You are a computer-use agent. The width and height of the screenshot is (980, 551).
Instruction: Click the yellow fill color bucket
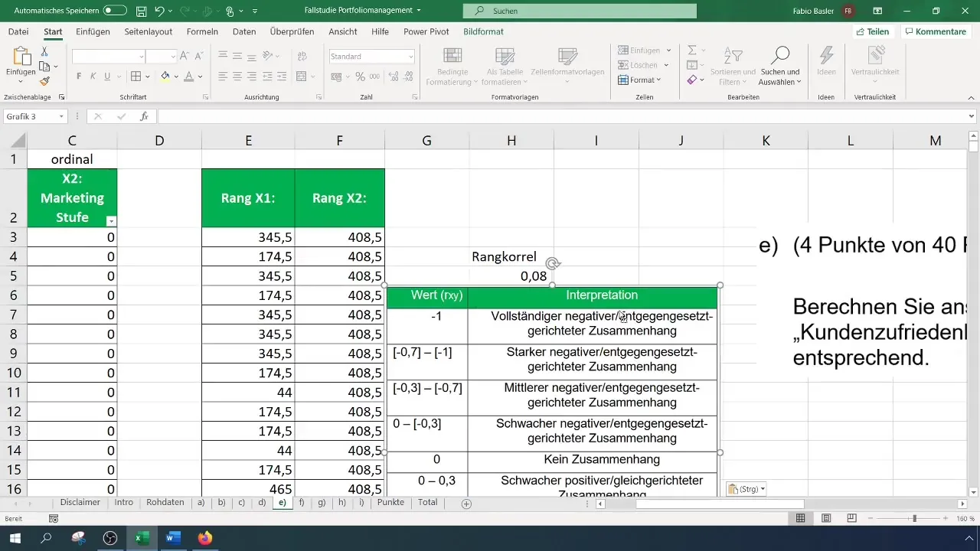pyautogui.click(x=165, y=77)
